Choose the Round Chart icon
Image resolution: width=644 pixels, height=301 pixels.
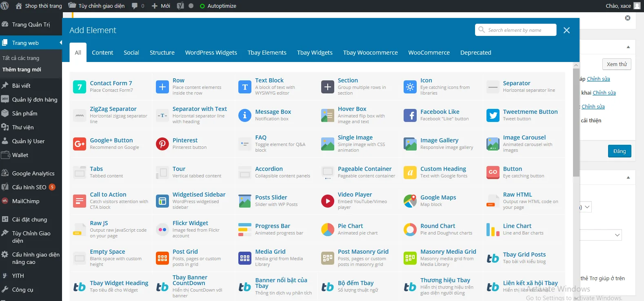(410, 230)
